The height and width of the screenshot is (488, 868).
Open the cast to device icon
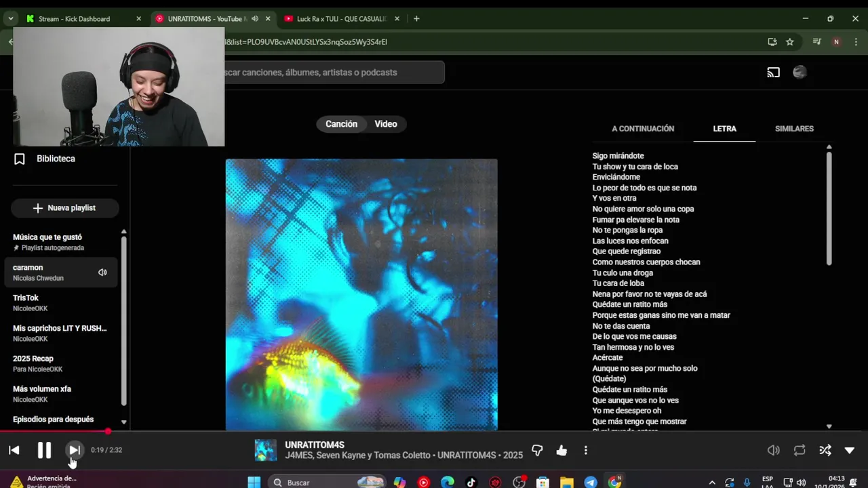point(774,73)
